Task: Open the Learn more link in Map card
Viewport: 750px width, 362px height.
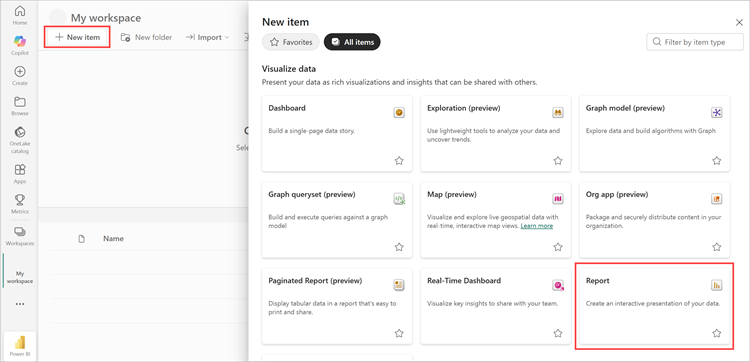Action: coord(537,226)
